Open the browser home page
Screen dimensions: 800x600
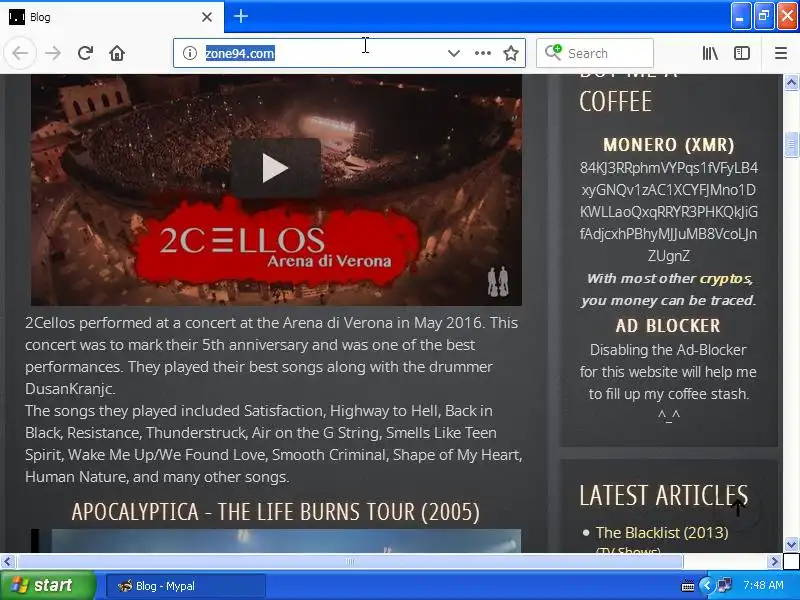[x=117, y=53]
